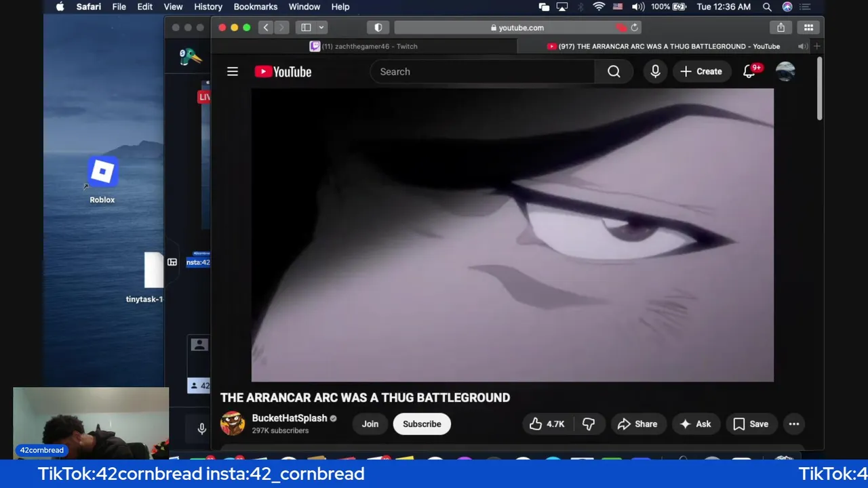The width and height of the screenshot is (868, 488).
Task: Click the Ask AI button
Action: point(695,424)
